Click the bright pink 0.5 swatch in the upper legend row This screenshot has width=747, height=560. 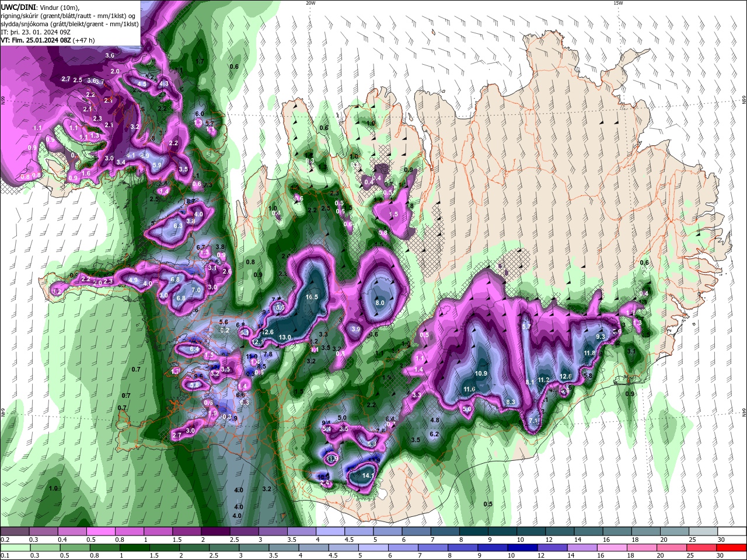(100, 531)
